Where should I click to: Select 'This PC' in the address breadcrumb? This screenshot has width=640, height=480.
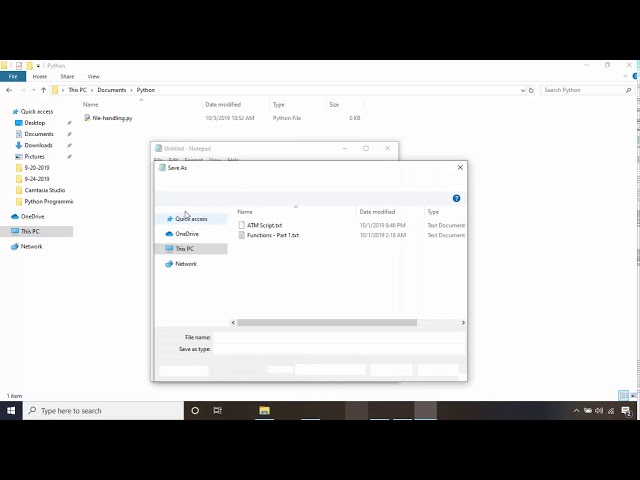pyautogui.click(x=77, y=90)
